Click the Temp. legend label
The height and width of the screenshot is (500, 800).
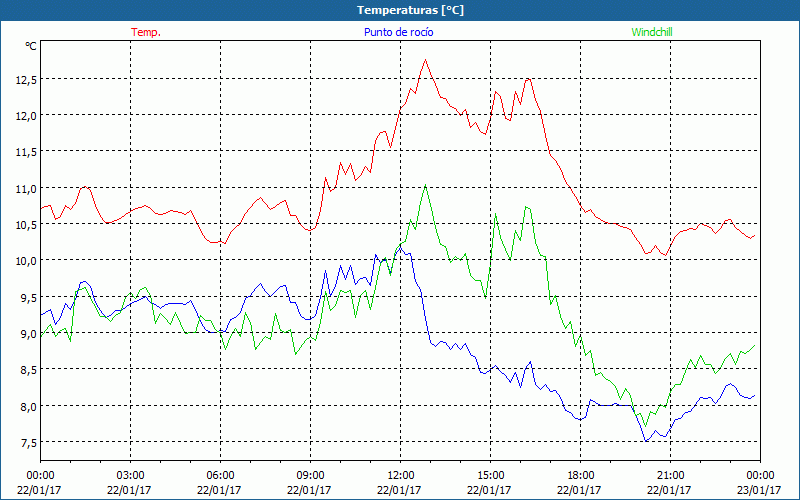pos(146,32)
